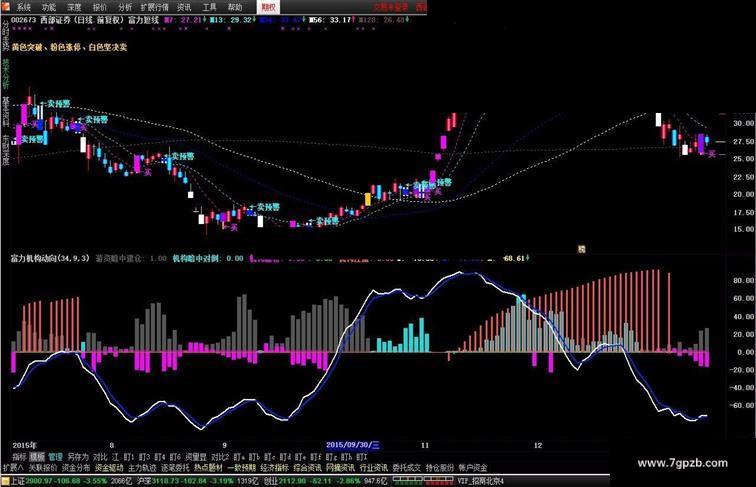
Task: Open the 资金驱动 tab
Action: point(109,468)
